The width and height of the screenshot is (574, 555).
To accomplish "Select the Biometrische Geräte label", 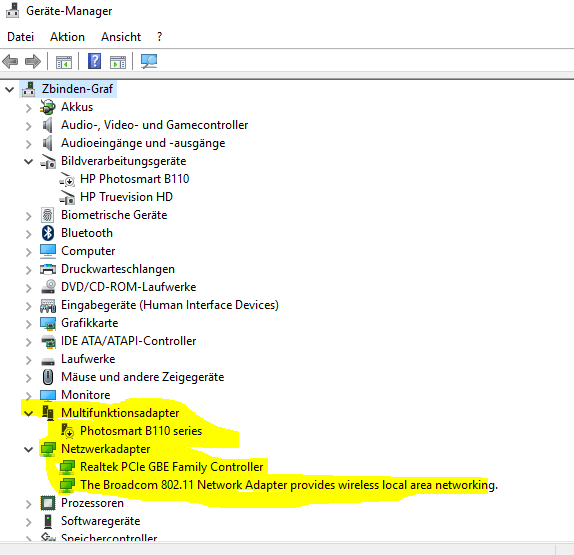I will tap(114, 215).
